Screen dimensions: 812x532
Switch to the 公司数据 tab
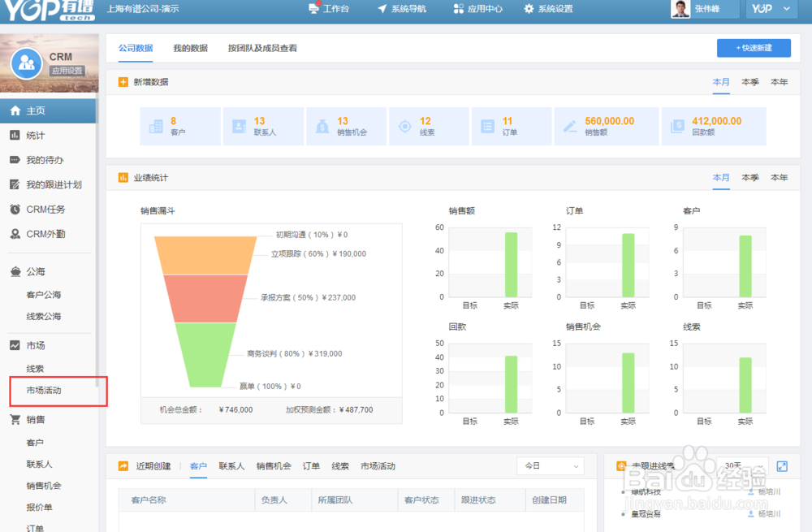coord(136,48)
